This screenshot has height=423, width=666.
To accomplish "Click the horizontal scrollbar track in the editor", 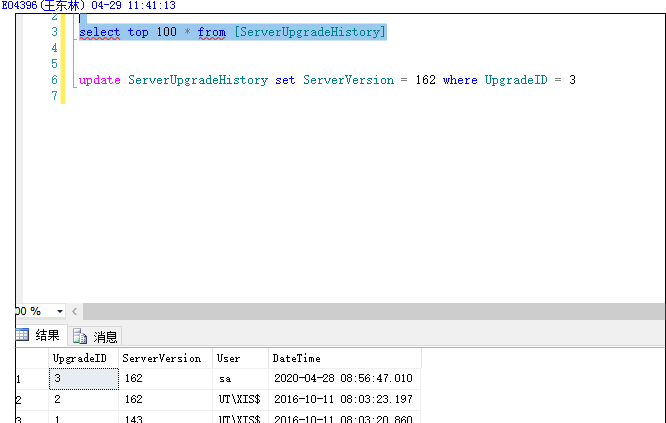I will [370, 311].
